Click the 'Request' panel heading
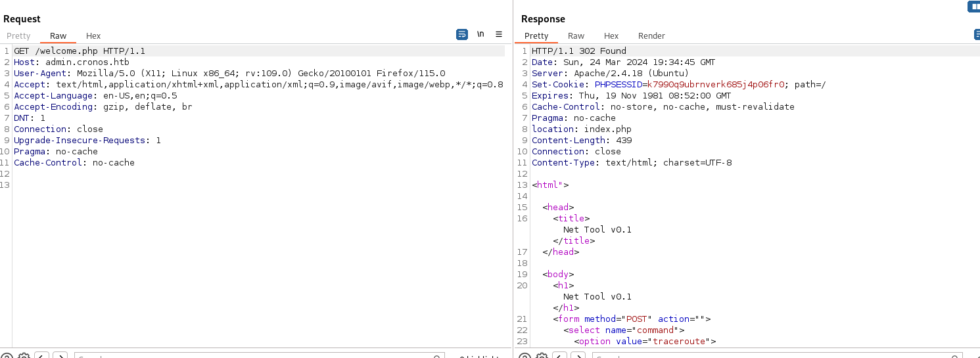 pos(22,19)
